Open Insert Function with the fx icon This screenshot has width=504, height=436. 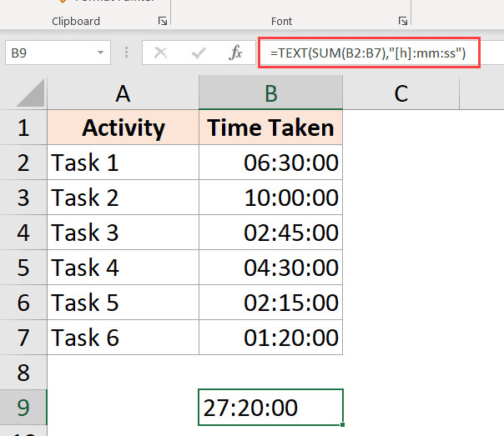tap(236, 53)
